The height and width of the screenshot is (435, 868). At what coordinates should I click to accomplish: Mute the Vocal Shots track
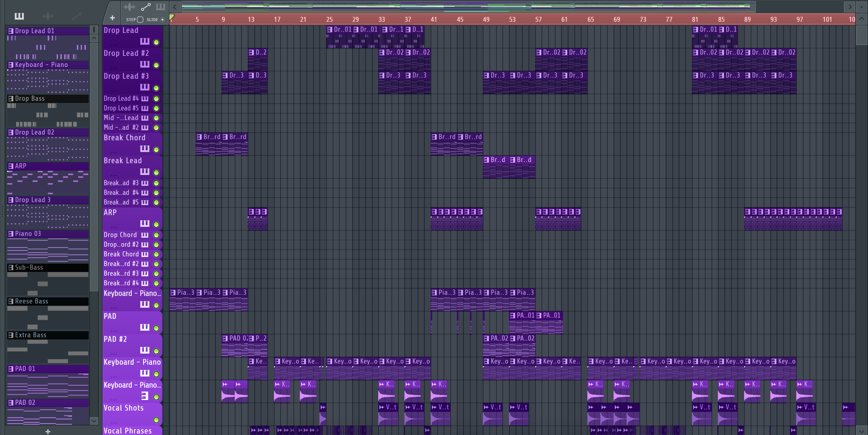point(156,420)
